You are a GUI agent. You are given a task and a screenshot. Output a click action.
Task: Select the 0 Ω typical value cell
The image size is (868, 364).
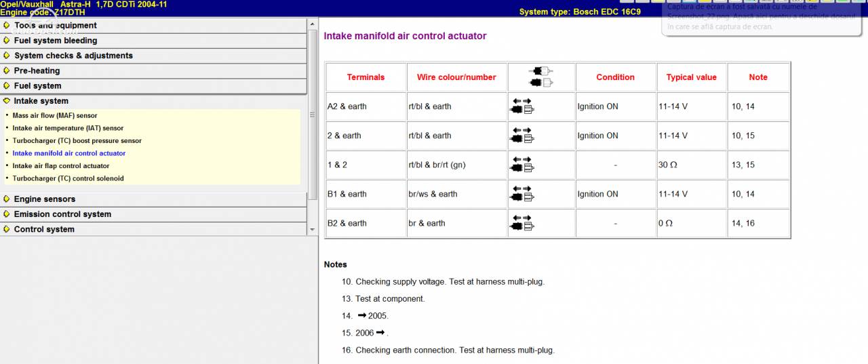(692, 223)
